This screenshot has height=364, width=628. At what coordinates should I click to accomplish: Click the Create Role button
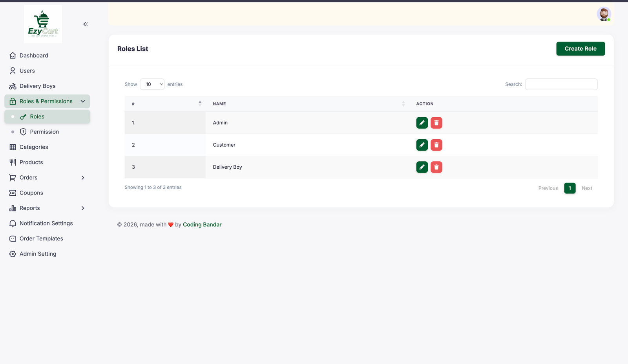tap(581, 49)
